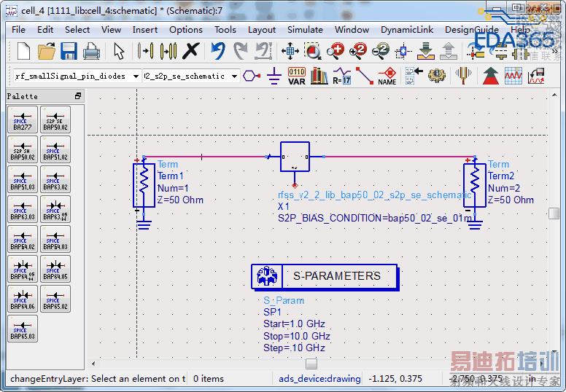Zoom out by two with the minus magnifier
This screenshot has width=566, height=392.
click(381, 51)
